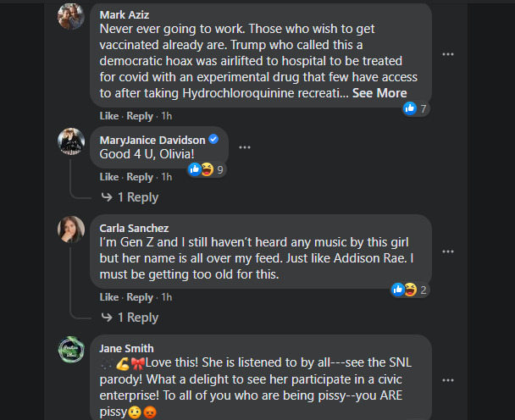The height and width of the screenshot is (420, 515).
Task: Open options menu for MaryJanice Davidson's comment
Action: [x=245, y=147]
